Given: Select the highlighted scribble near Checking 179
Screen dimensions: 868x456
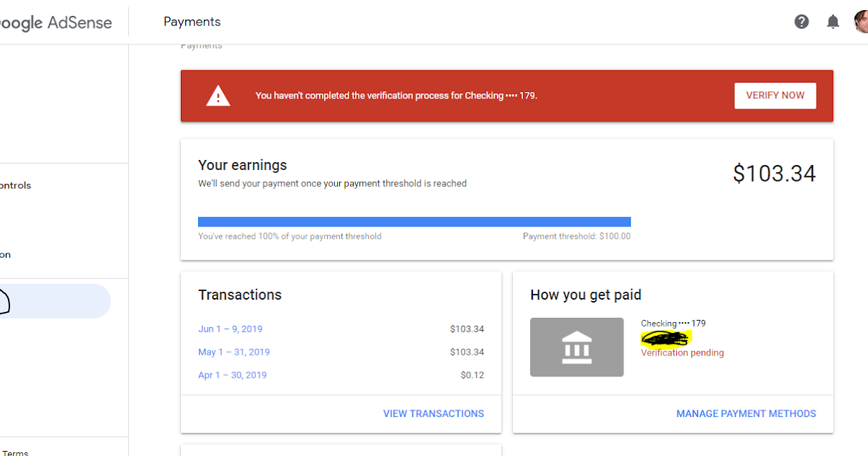Looking at the screenshot, I should 667,337.
